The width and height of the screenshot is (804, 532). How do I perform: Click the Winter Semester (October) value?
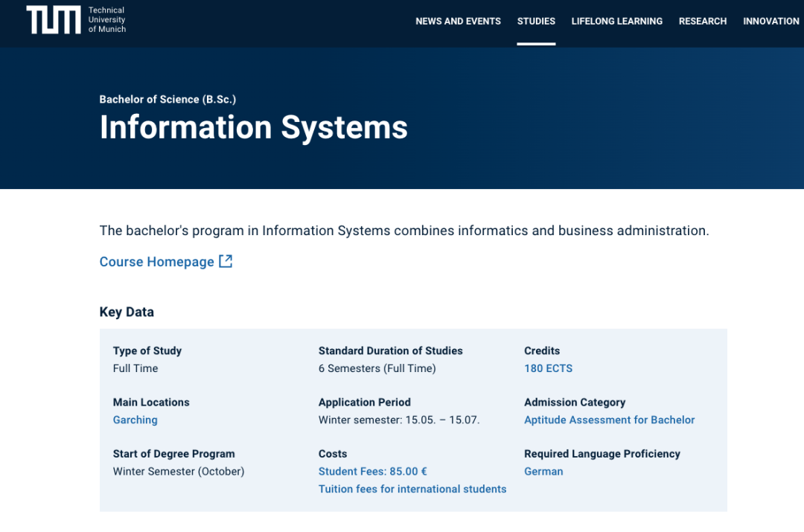[179, 472]
